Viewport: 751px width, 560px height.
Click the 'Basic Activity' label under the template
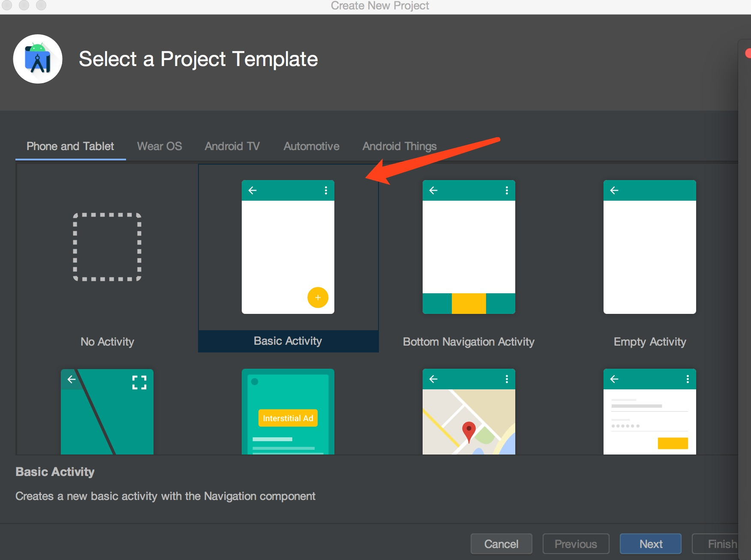(x=288, y=341)
